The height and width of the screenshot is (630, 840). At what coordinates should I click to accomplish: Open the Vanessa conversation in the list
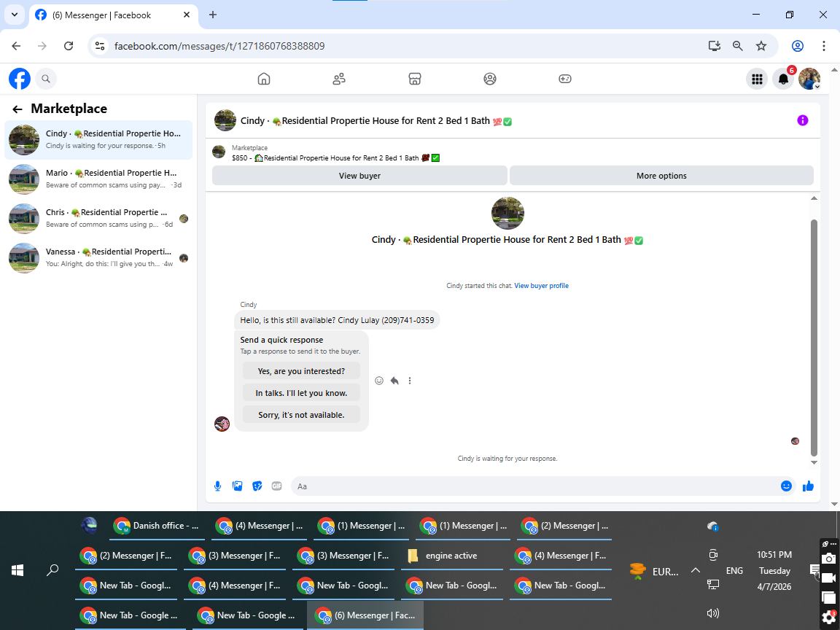coord(98,257)
